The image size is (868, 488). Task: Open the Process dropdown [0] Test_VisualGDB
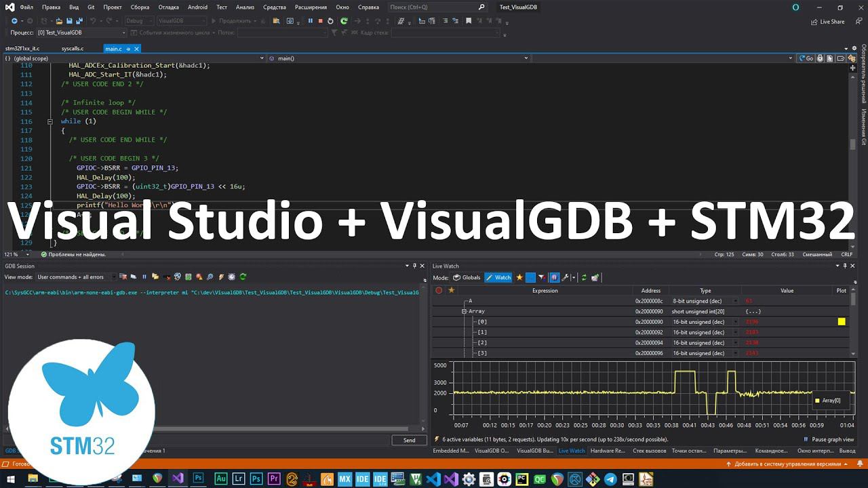[x=81, y=33]
